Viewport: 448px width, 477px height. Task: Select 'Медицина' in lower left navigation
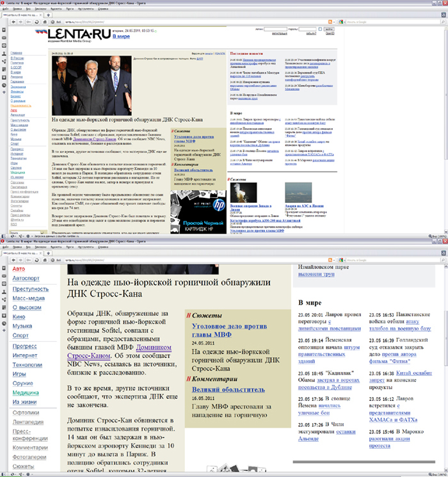tap(26, 393)
